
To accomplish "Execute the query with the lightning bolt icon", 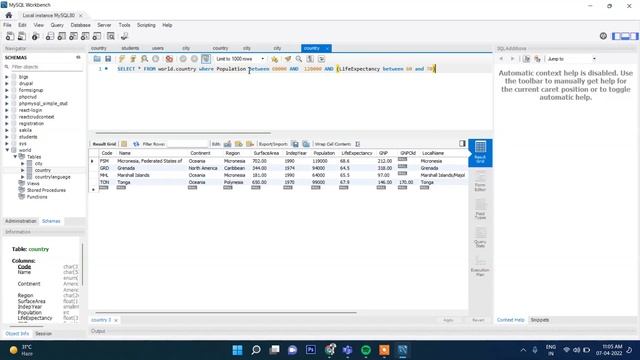I will pyautogui.click(x=122, y=59).
